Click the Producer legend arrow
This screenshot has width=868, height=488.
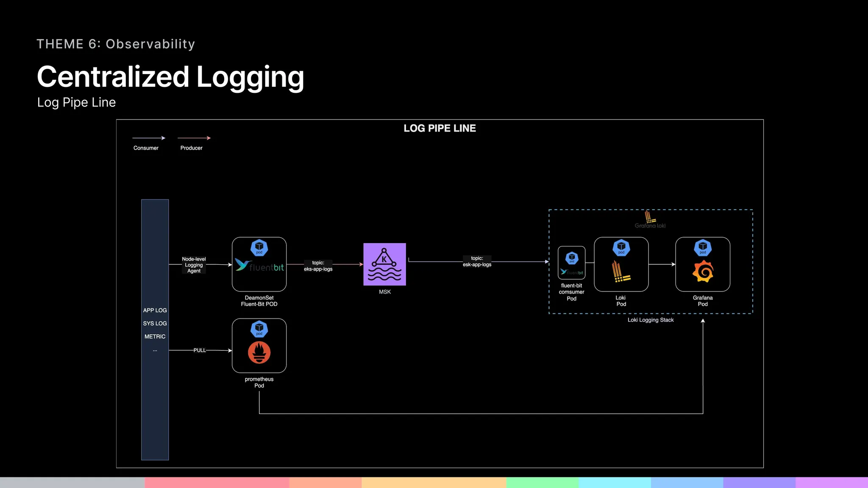[194, 138]
